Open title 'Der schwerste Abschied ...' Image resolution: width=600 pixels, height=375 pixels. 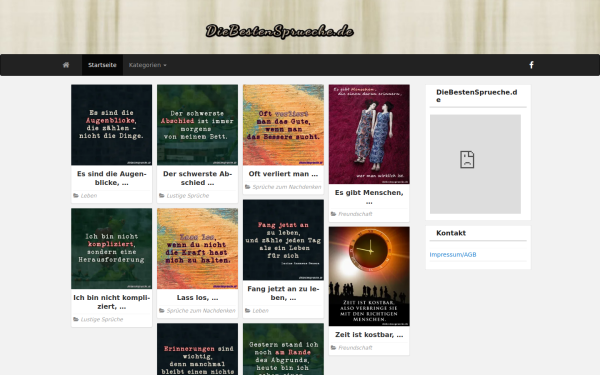pyautogui.click(x=197, y=178)
